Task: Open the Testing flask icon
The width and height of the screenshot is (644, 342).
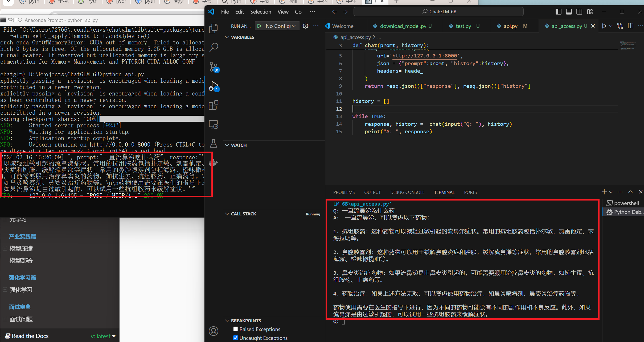Action: [213, 144]
